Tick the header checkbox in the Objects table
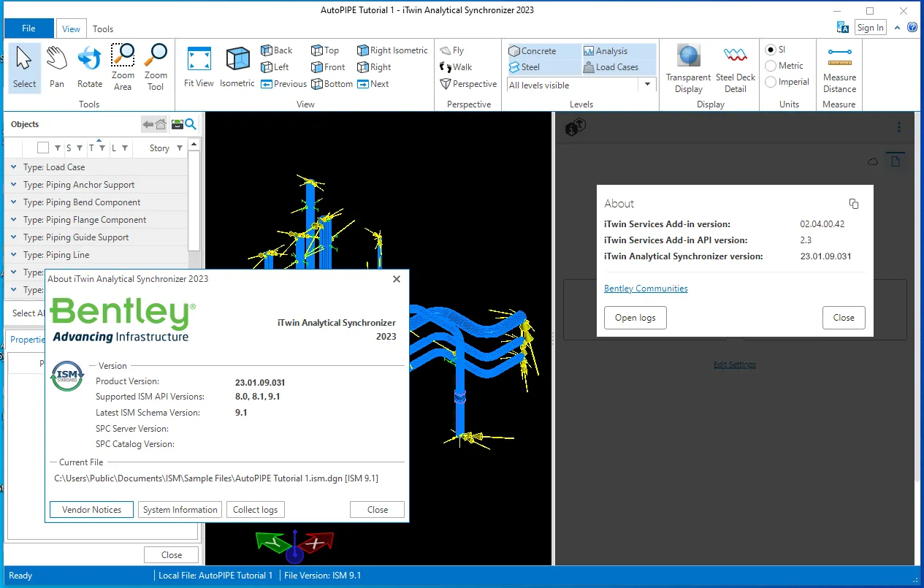The width and height of the screenshot is (924, 588). click(x=43, y=148)
